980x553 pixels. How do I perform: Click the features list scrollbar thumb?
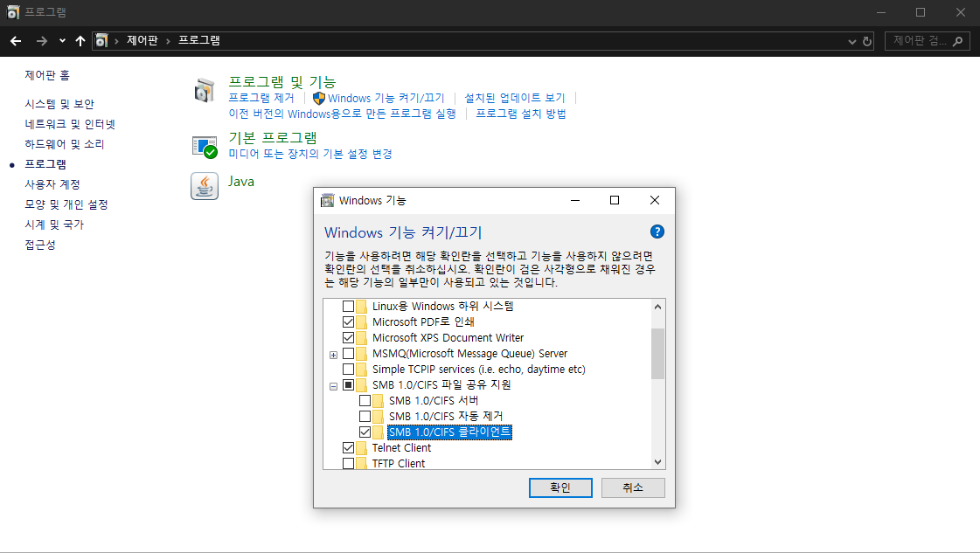[x=657, y=354]
